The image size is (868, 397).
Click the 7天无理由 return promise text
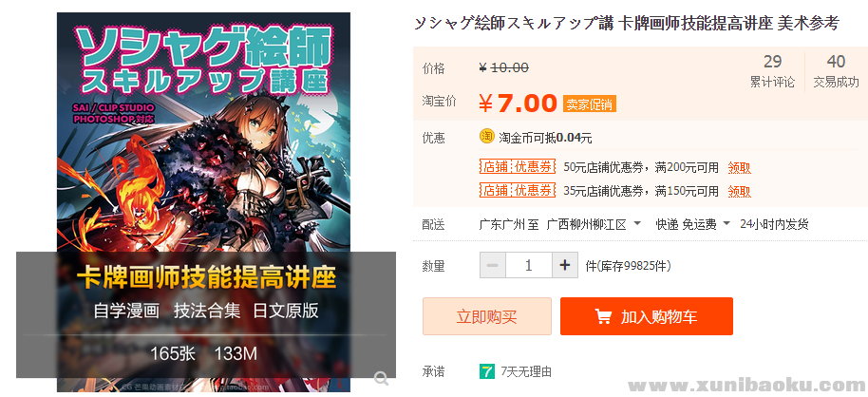click(x=526, y=372)
